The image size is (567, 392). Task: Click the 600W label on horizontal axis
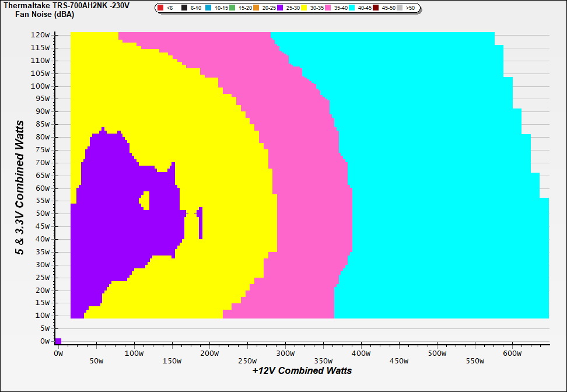point(512,353)
